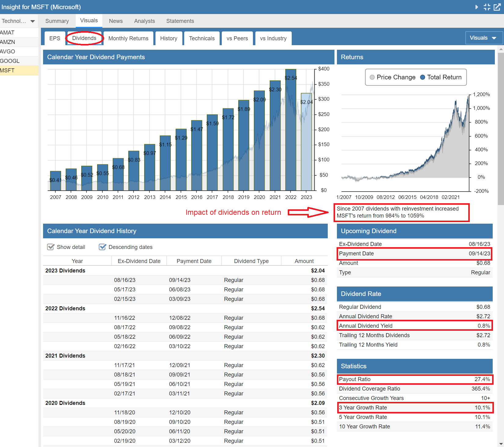Click the collapse/exit fullscreen icon
This screenshot has width=504, height=447.
487,7
